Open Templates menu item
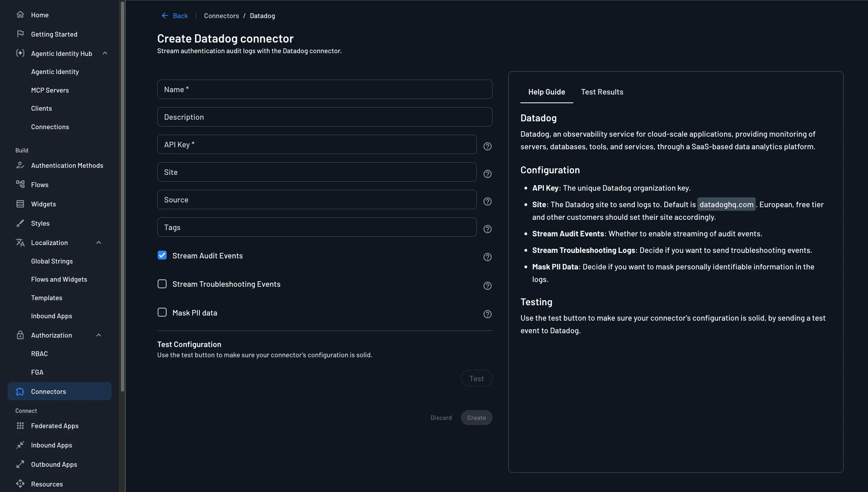 [x=46, y=297]
